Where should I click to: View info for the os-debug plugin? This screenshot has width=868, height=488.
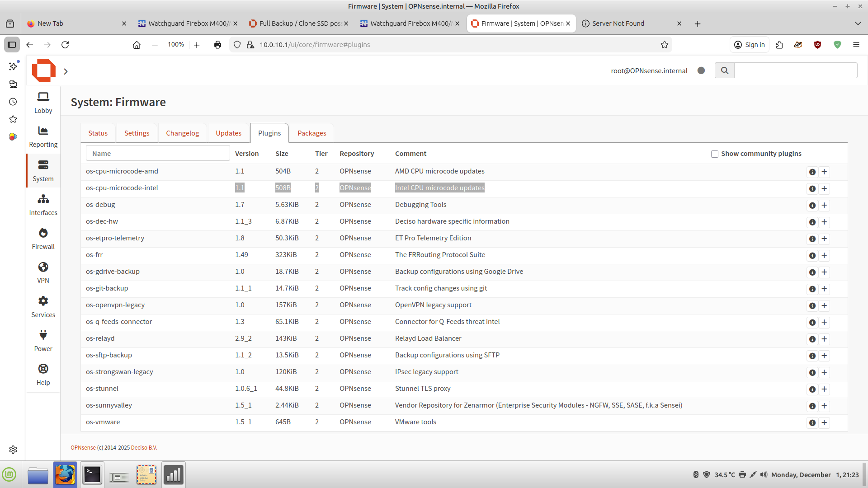812,205
